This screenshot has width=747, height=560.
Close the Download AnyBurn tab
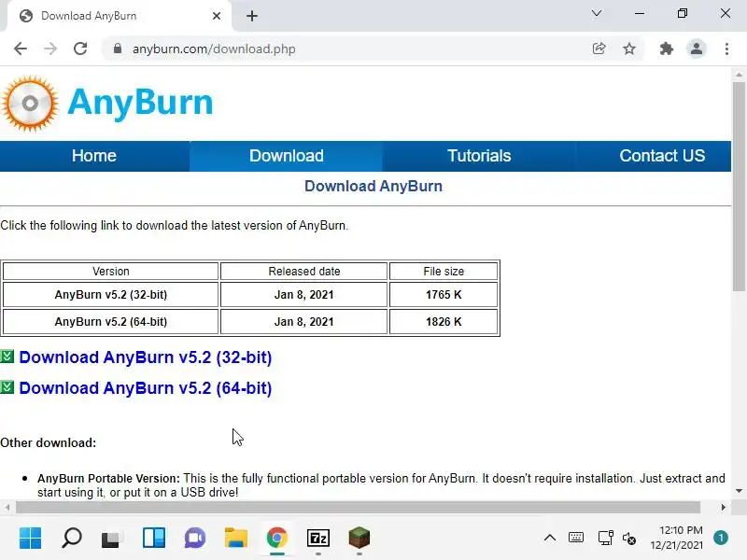[x=217, y=16]
